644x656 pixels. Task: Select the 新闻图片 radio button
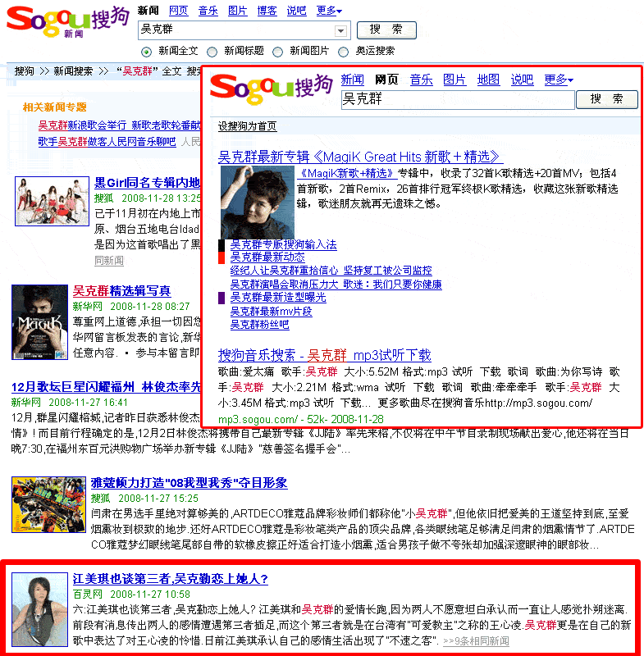coord(277,52)
